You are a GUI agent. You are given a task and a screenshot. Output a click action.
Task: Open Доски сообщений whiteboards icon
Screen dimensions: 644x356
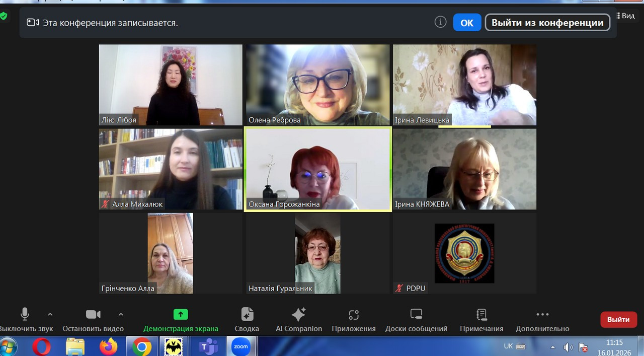pyautogui.click(x=416, y=315)
